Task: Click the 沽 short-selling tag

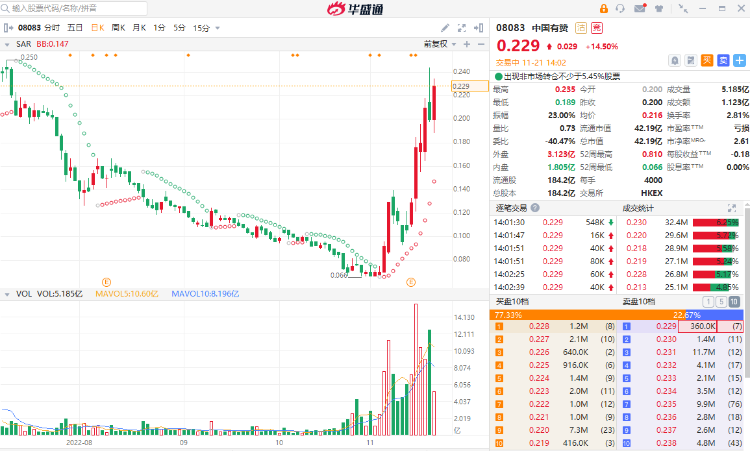Action: (x=581, y=28)
